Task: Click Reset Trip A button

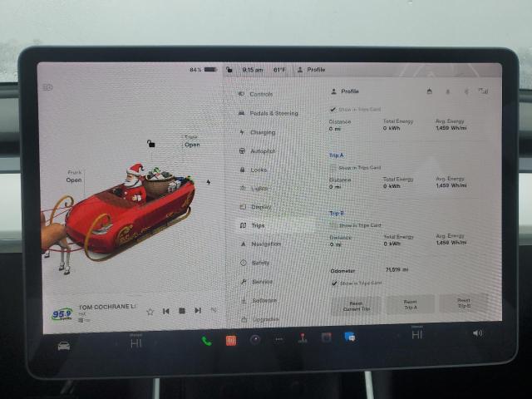Action: tap(411, 304)
